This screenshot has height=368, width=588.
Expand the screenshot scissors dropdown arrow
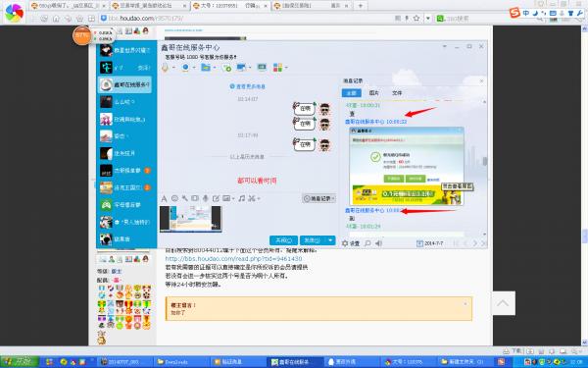[x=259, y=198]
